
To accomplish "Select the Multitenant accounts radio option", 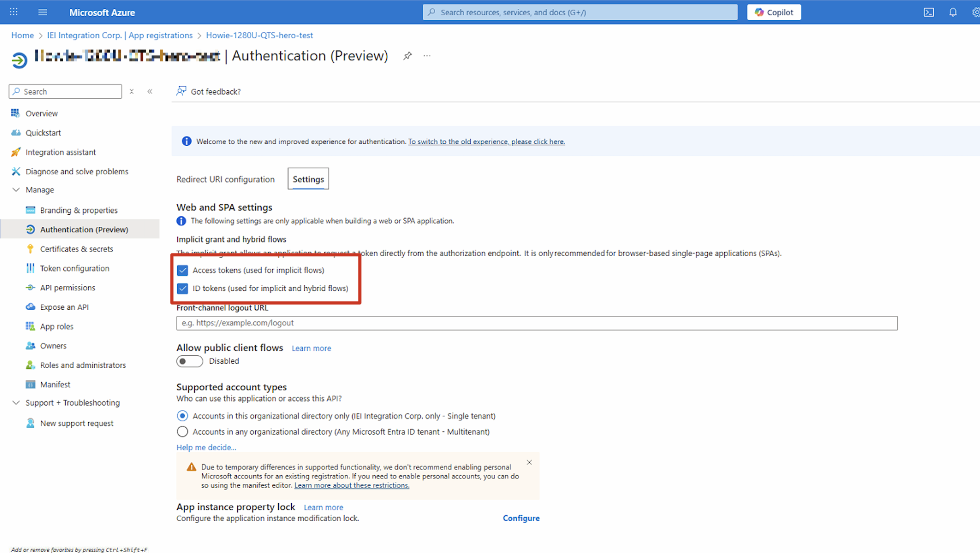I will coord(182,431).
